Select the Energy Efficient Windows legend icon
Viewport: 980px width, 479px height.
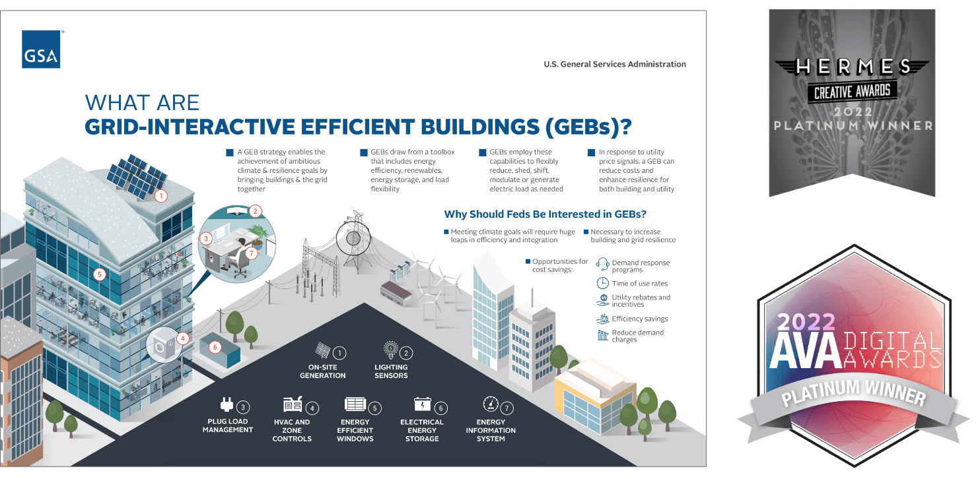click(x=355, y=404)
